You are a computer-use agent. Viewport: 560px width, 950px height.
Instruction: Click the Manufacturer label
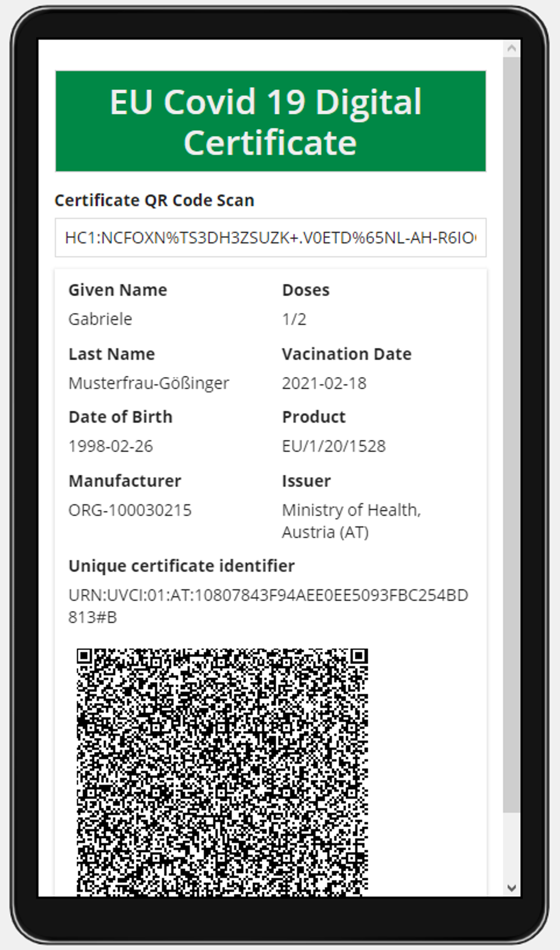tap(125, 481)
